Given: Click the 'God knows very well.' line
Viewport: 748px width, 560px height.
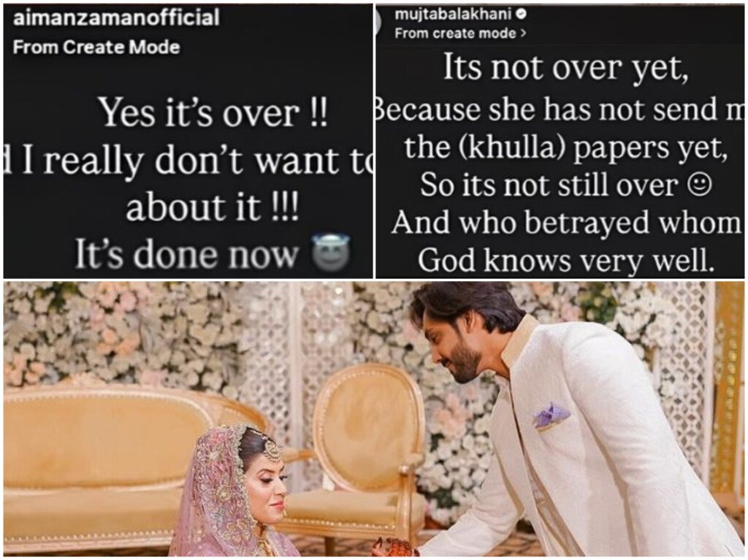Looking at the screenshot, I should (x=566, y=261).
